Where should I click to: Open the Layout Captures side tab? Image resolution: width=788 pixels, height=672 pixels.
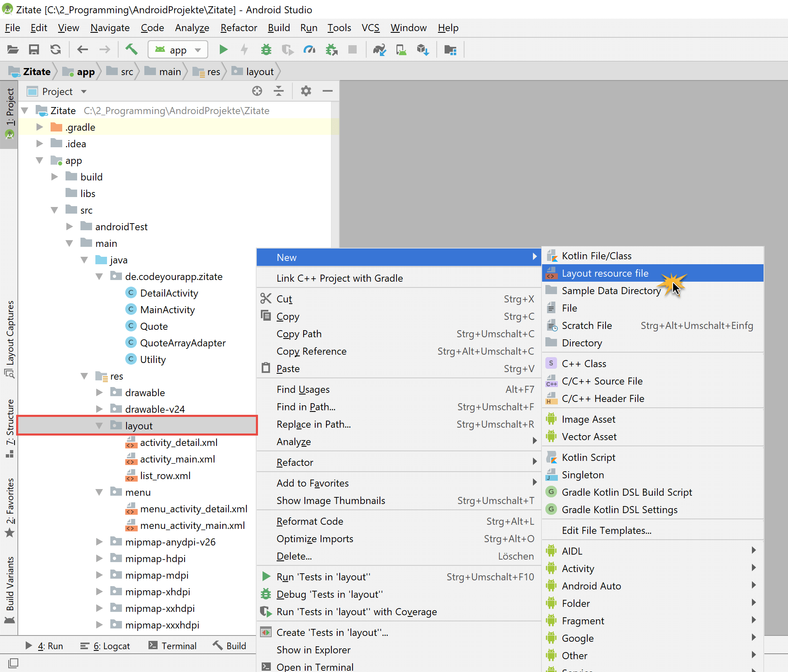point(10,339)
